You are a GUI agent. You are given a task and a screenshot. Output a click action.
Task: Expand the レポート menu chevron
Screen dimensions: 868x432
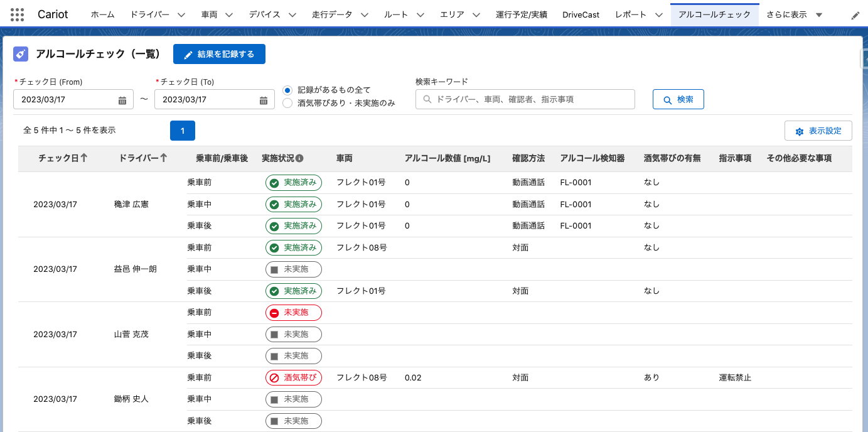point(658,15)
